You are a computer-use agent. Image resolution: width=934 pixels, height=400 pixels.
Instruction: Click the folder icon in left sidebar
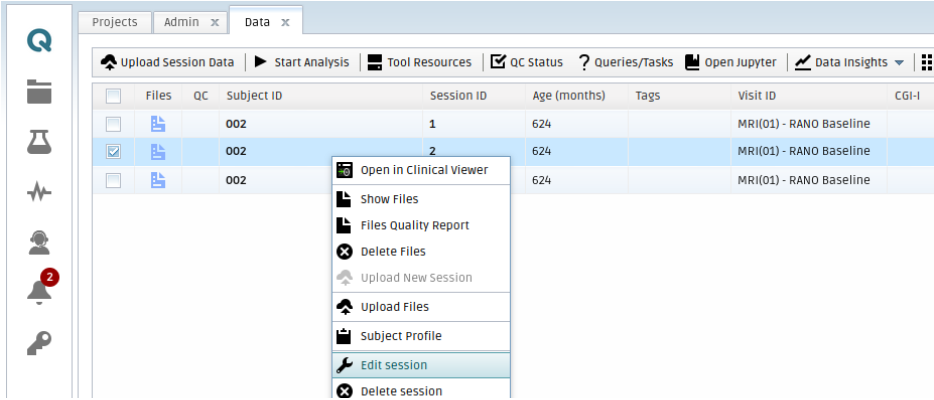click(39, 93)
